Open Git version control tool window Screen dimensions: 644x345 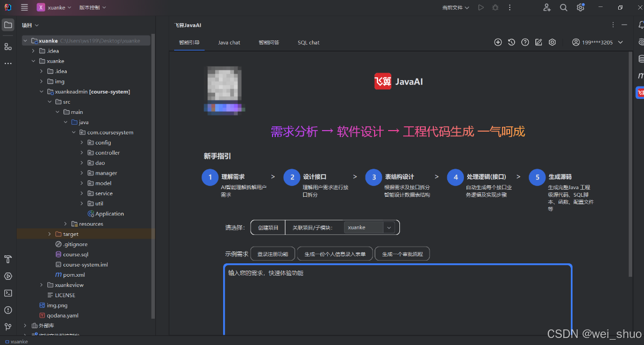8,327
